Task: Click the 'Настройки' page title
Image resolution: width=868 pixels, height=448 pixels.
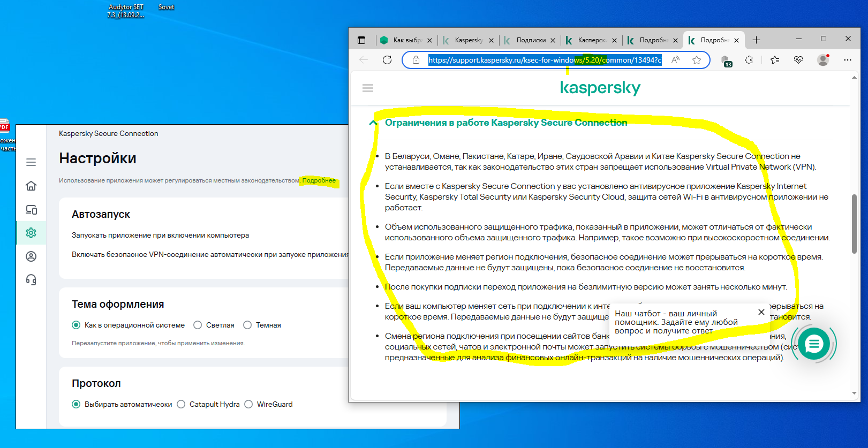Action: pyautogui.click(x=97, y=158)
